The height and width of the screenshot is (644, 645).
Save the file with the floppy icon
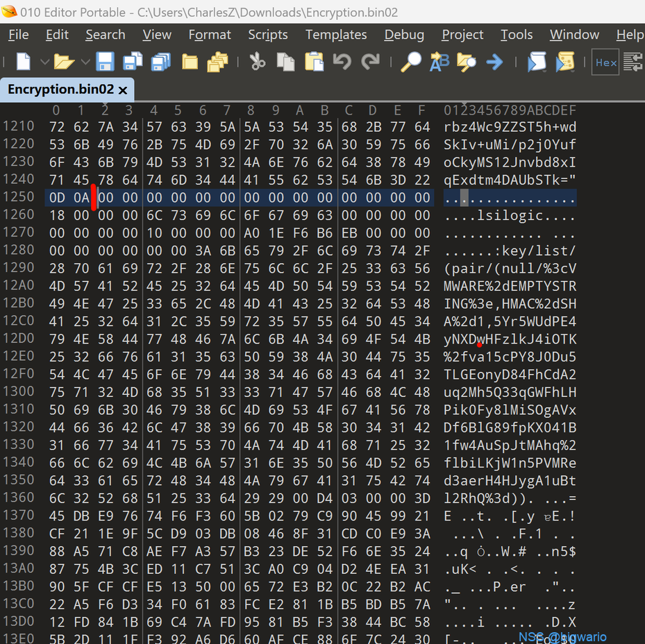pyautogui.click(x=105, y=62)
